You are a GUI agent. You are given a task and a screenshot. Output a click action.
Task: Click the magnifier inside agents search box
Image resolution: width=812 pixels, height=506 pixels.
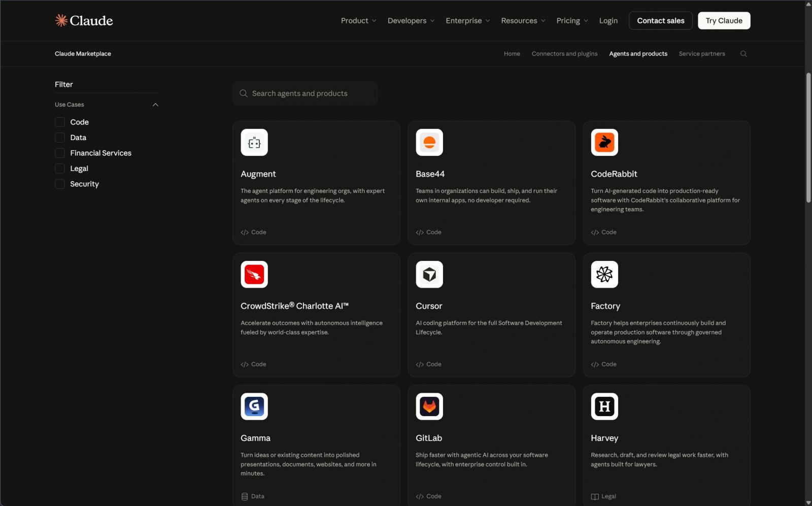click(x=244, y=93)
